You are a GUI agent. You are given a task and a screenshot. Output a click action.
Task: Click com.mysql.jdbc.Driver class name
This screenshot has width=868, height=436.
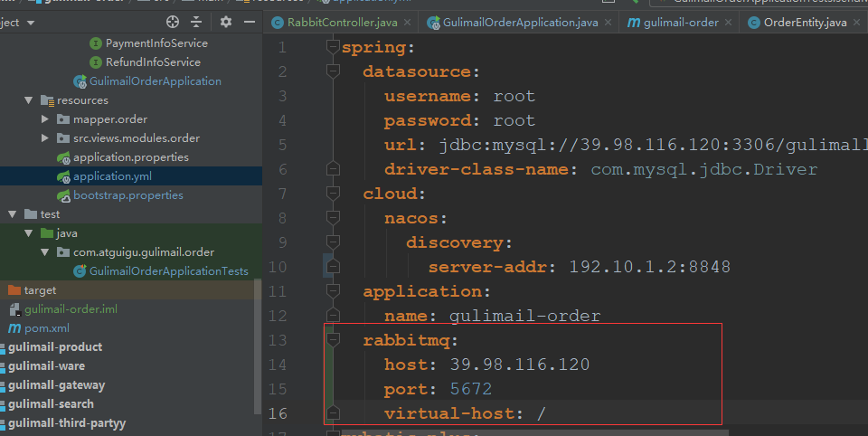click(703, 169)
